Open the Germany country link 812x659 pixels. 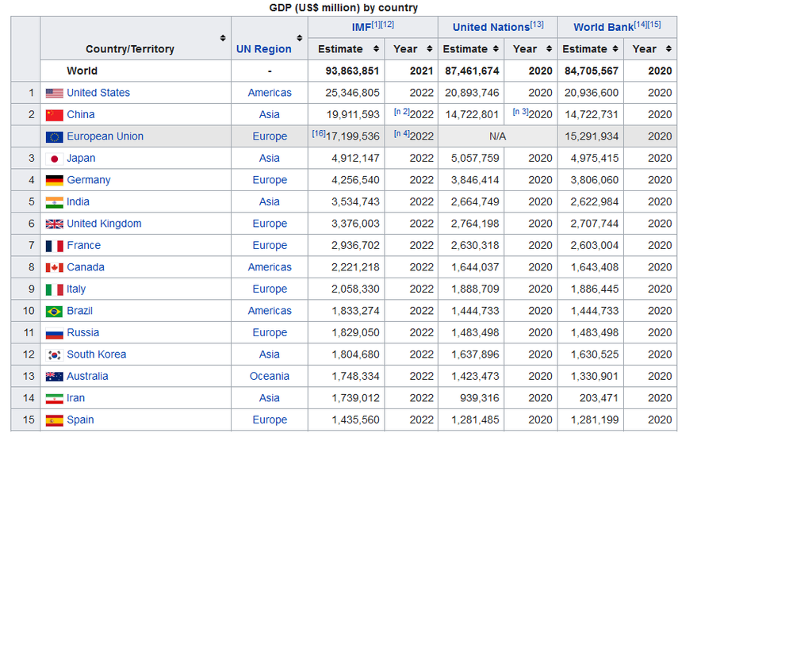(x=89, y=180)
